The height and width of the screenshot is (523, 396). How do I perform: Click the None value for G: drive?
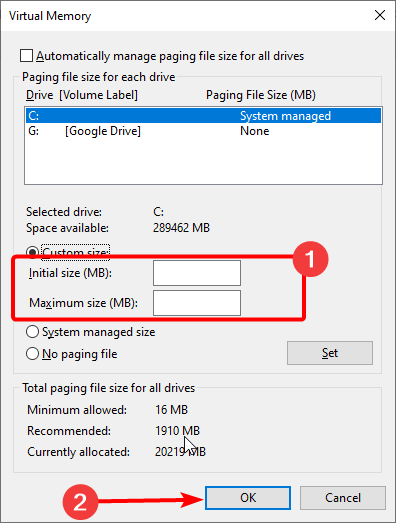(255, 131)
